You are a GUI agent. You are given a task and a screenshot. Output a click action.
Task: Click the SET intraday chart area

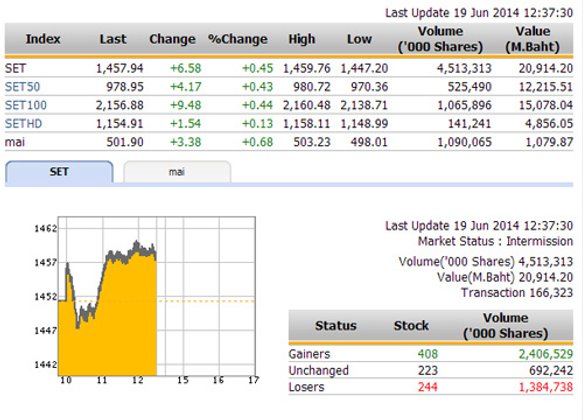click(x=157, y=296)
